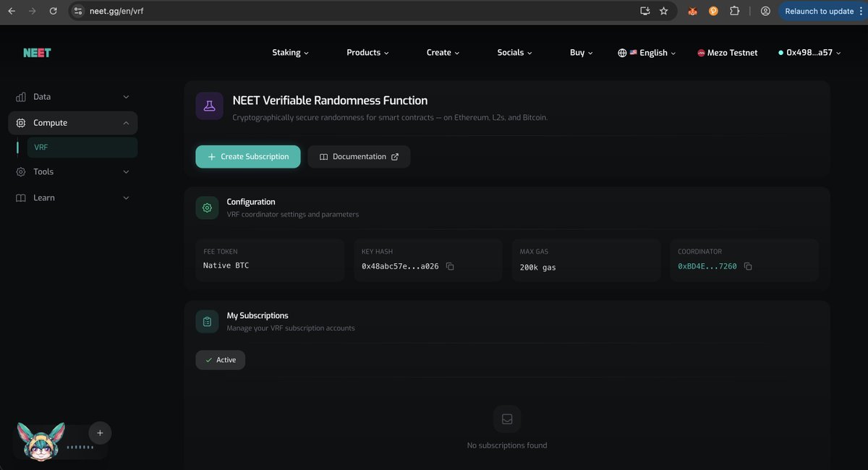The width and height of the screenshot is (868, 470).
Task: Click the flask icon beside the VRF title
Action: click(209, 106)
